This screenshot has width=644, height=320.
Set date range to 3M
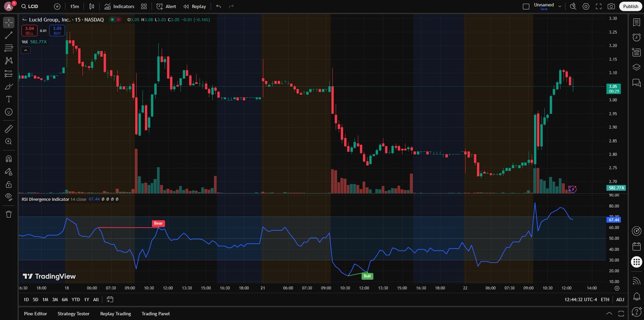pos(55,299)
